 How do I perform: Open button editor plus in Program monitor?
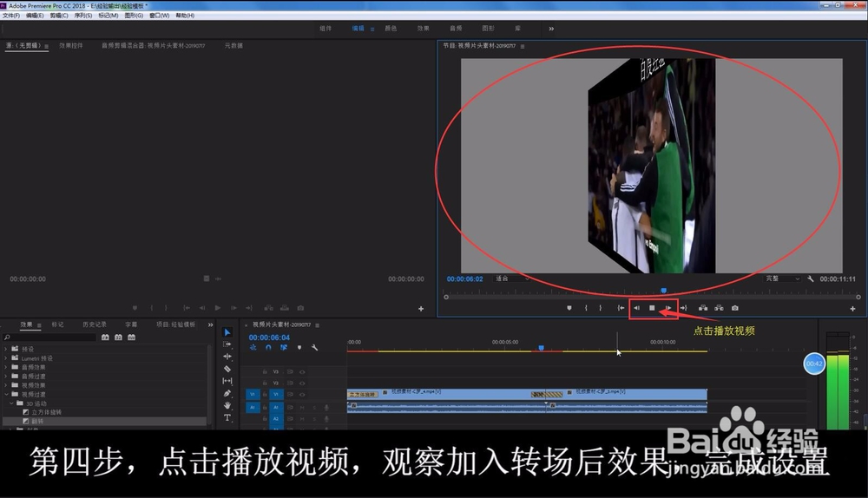click(x=852, y=309)
